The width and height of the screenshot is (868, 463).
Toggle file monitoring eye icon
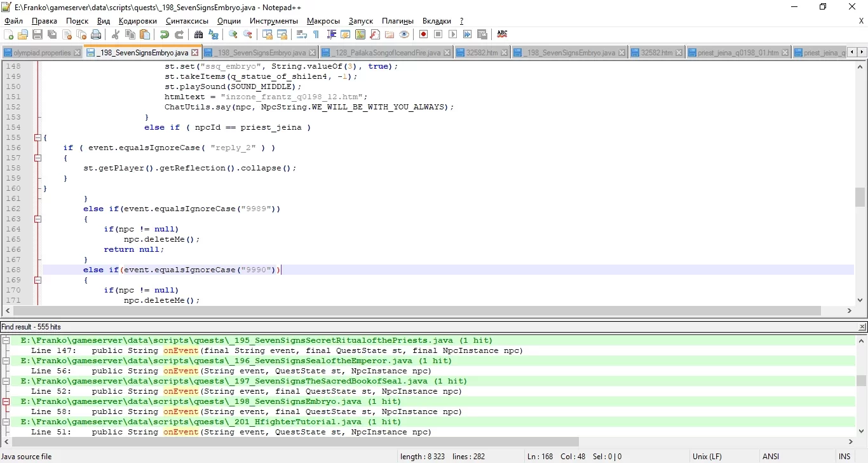click(404, 34)
